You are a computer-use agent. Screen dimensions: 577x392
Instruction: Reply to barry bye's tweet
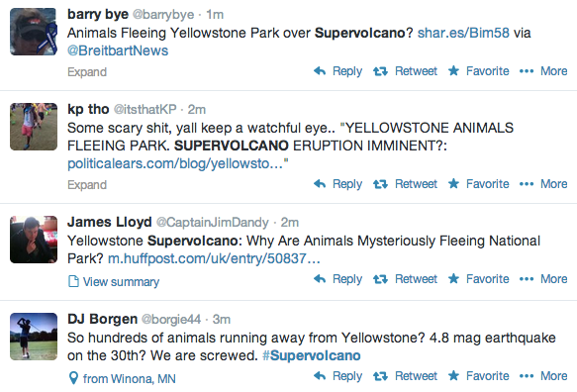pyautogui.click(x=337, y=71)
